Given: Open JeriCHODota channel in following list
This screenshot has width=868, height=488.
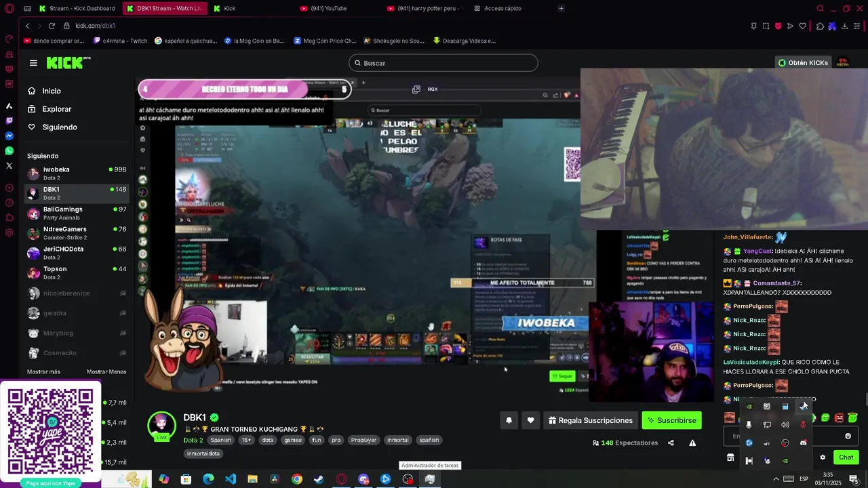Looking at the screenshot, I should click(x=77, y=253).
